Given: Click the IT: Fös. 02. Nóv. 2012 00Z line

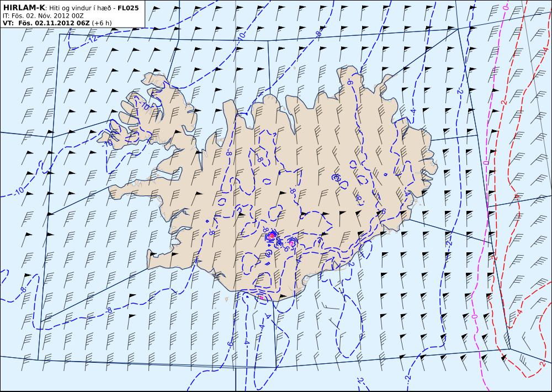Looking at the screenshot, I should coord(43,16).
